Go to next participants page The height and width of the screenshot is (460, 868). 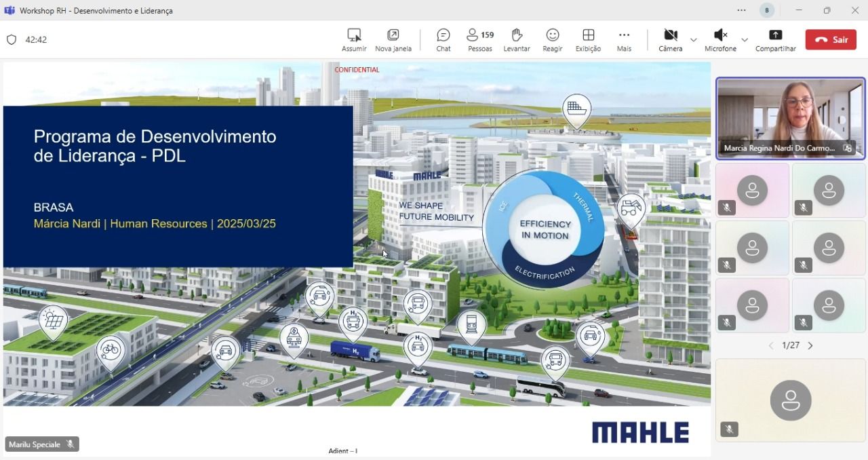810,345
